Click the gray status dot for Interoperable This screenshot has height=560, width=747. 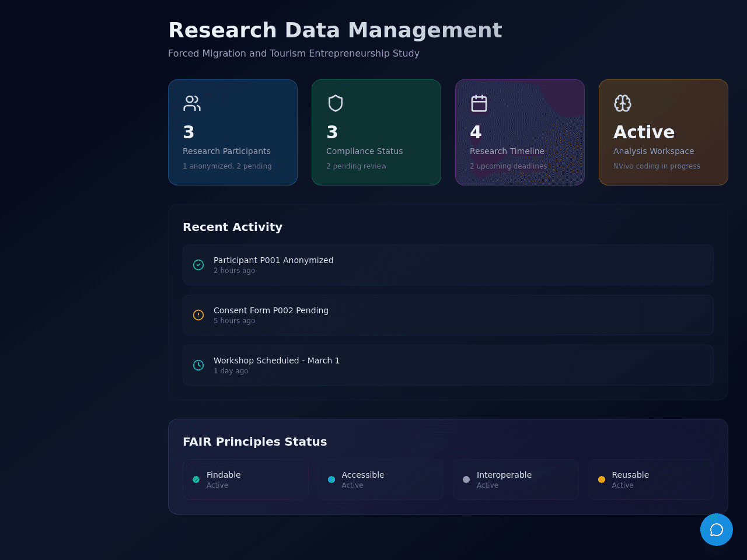(x=466, y=480)
